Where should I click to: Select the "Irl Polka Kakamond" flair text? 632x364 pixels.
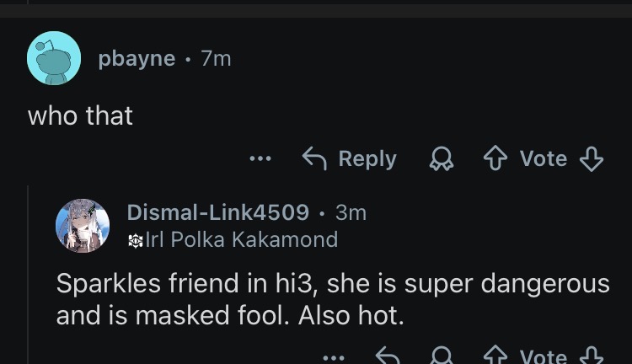(x=241, y=240)
